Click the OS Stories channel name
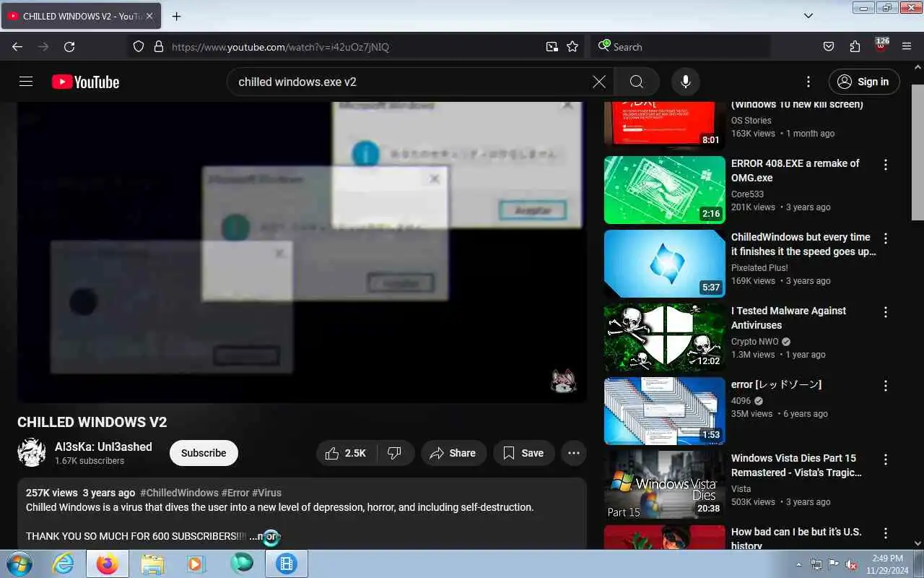Image resolution: width=924 pixels, height=578 pixels. pos(751,121)
